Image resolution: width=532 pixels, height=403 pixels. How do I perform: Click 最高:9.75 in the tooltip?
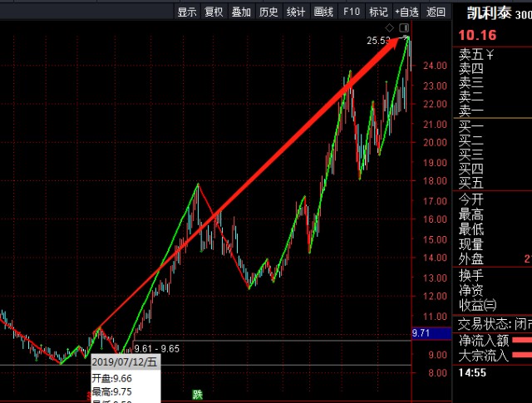click(112, 392)
